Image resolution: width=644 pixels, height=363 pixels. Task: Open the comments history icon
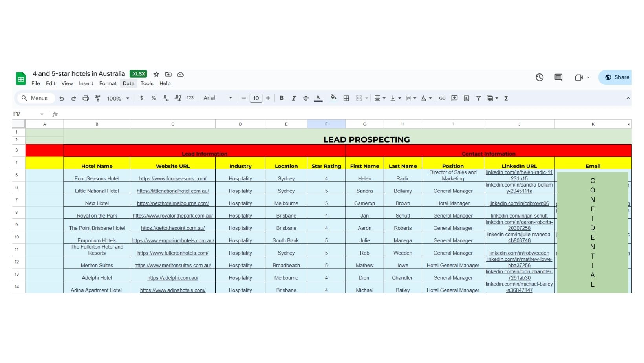(558, 77)
